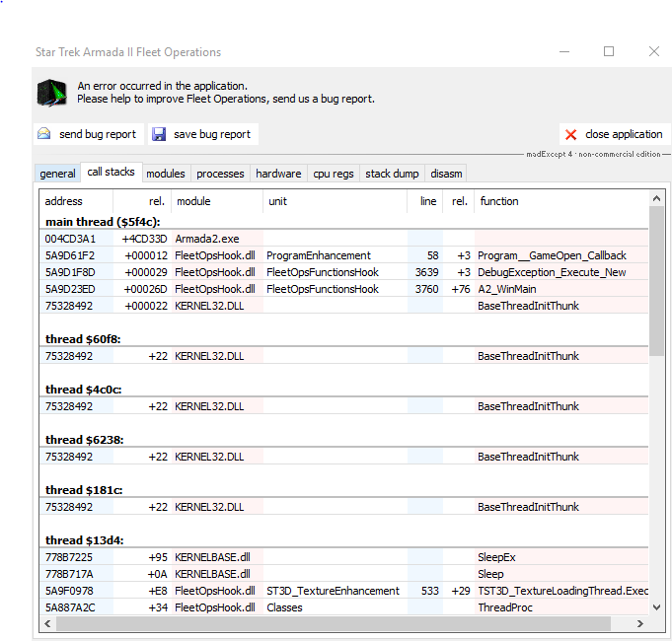
Task: Click the vertical scrollbar up arrow
Action: point(656,198)
